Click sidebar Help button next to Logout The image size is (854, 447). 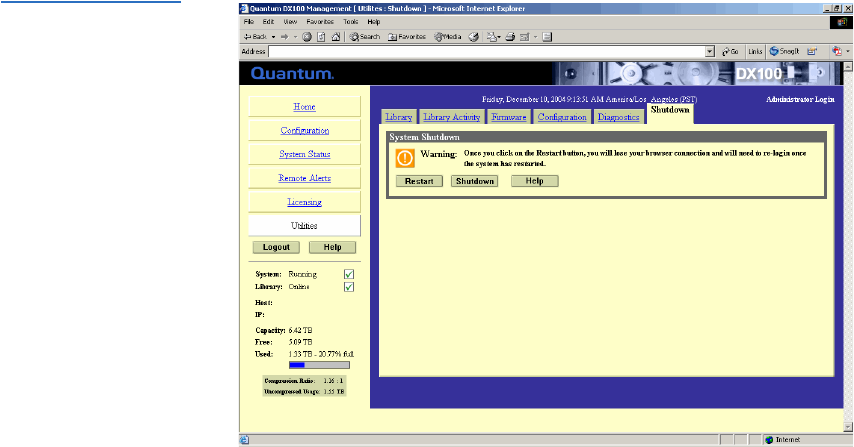[332, 247]
